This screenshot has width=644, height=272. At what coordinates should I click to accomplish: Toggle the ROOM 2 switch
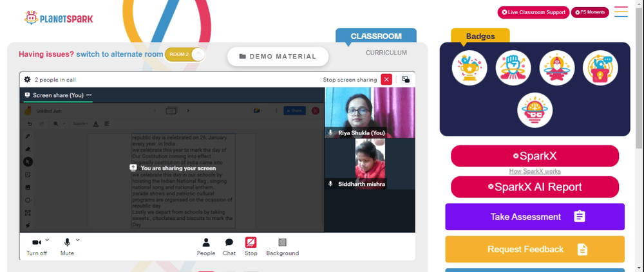(x=184, y=55)
